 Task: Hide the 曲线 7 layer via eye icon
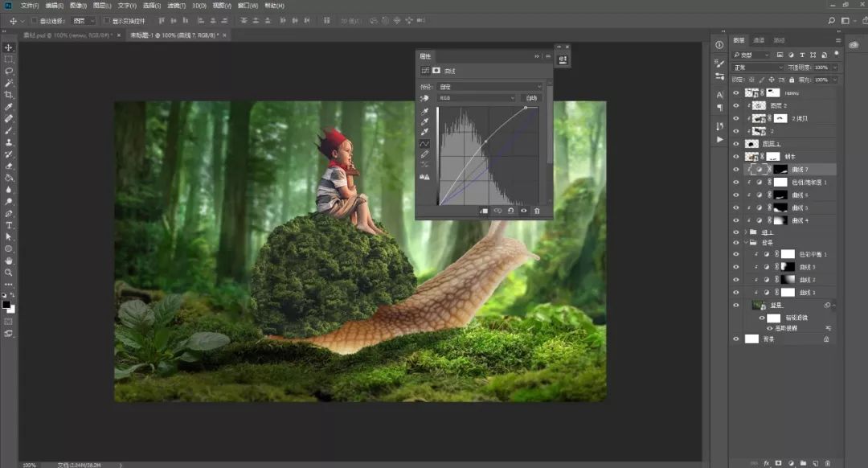[x=735, y=170]
